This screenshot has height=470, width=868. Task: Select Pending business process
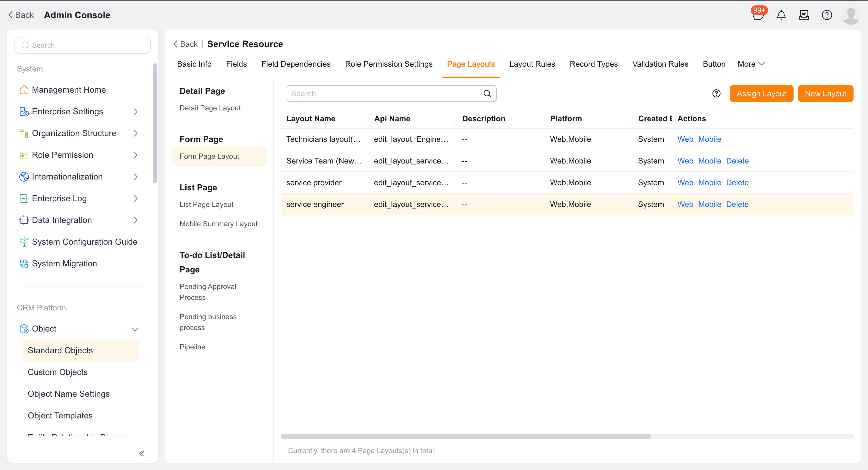(x=208, y=322)
